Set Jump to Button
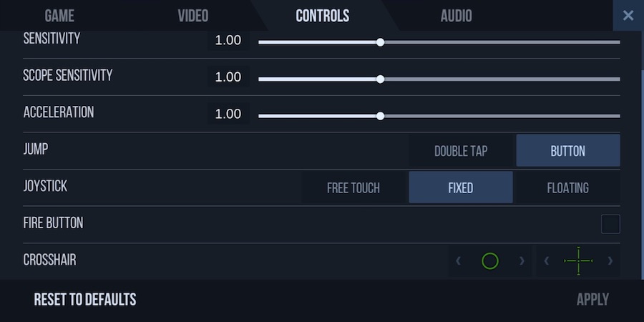644x322 pixels. pyautogui.click(x=568, y=150)
